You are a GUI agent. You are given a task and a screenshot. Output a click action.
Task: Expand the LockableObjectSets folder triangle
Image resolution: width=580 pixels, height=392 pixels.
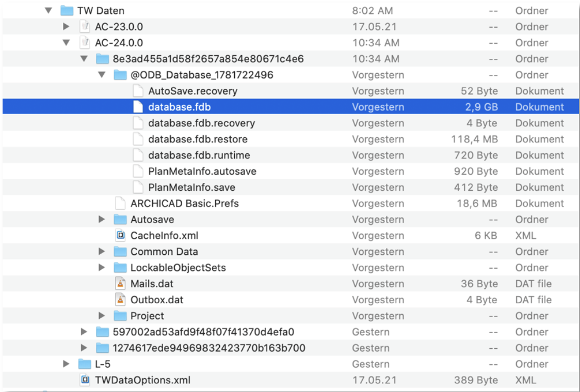[102, 267]
